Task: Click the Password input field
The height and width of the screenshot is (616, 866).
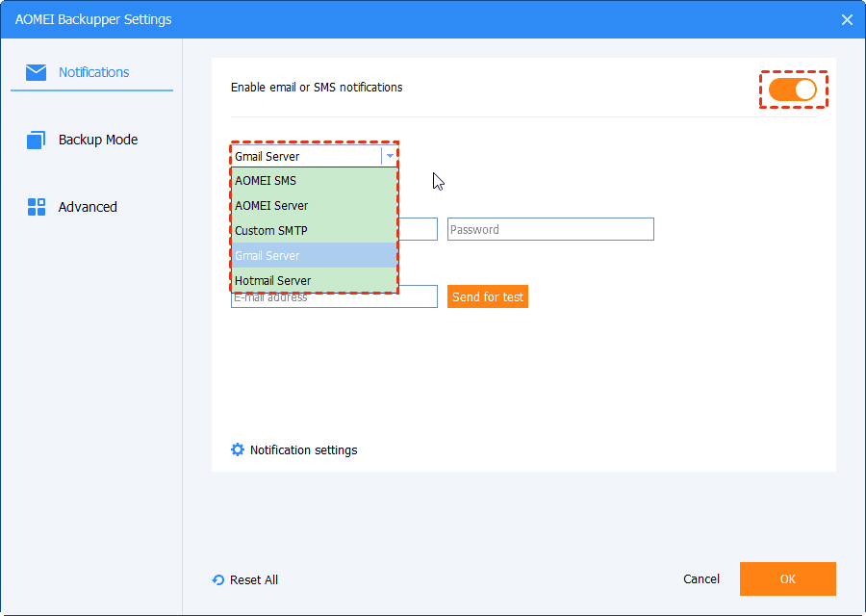Action: (550, 229)
